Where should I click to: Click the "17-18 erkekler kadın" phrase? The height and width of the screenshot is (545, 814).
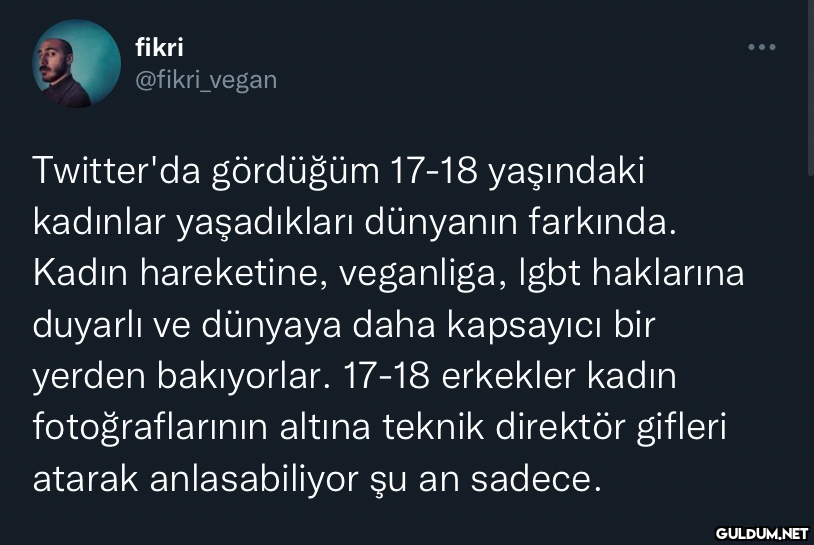pos(510,377)
